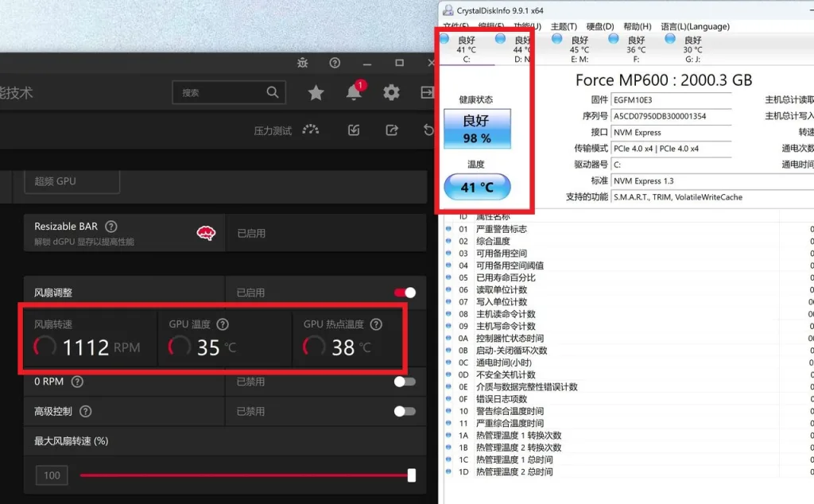This screenshot has height=504, width=814.
Task: Click help icon next to 0 RPM
Action: (x=77, y=382)
